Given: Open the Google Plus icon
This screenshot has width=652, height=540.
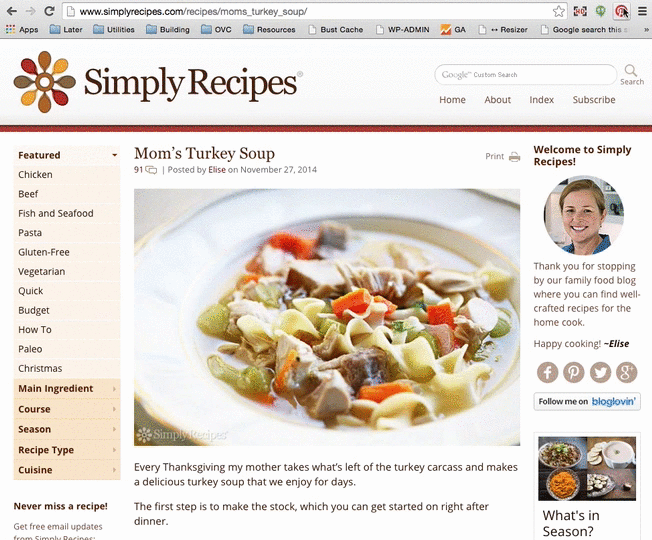Looking at the screenshot, I should tap(627, 372).
